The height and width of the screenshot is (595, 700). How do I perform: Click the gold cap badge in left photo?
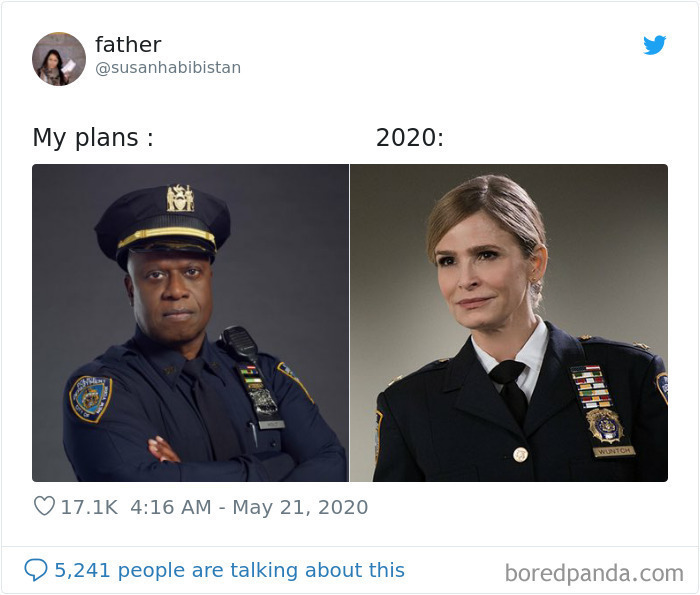pos(180,198)
